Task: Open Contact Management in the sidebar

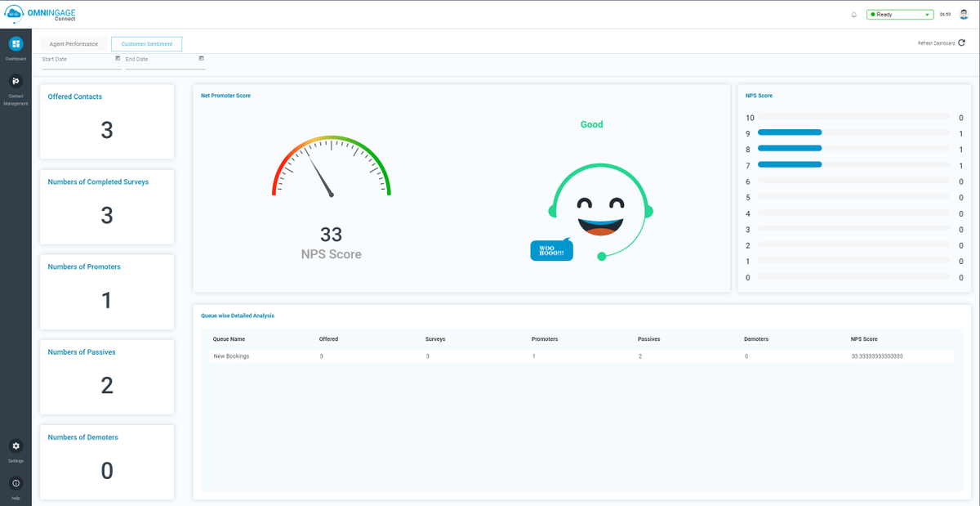Action: [16, 81]
